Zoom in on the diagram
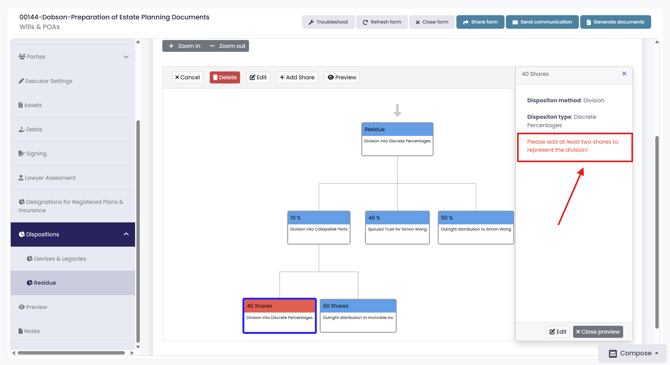This screenshot has width=670, height=365. (184, 46)
